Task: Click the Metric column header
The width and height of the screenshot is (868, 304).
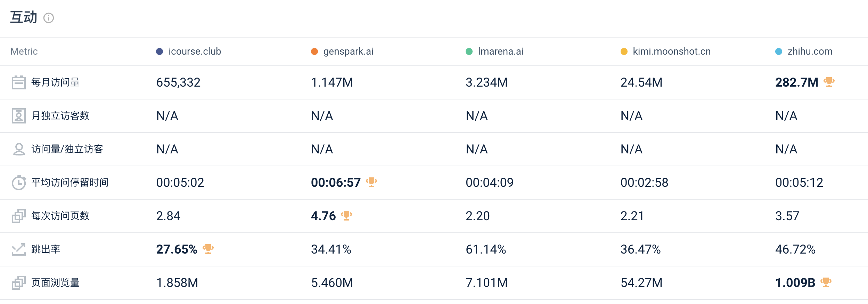Action: coord(24,51)
